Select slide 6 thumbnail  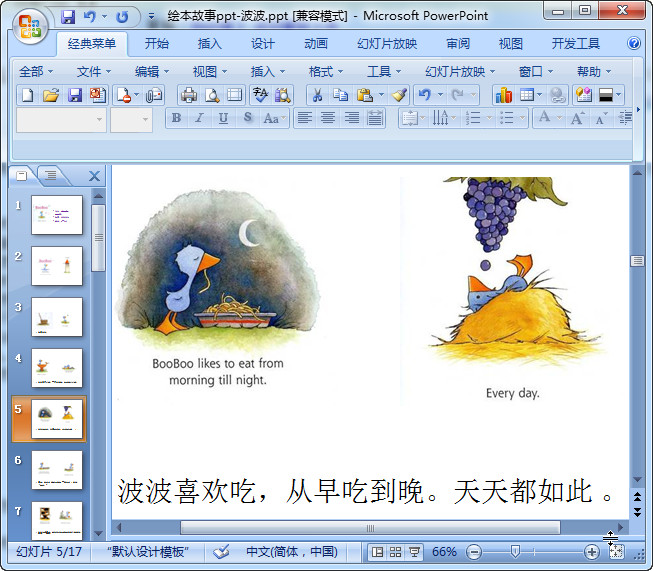click(x=57, y=470)
